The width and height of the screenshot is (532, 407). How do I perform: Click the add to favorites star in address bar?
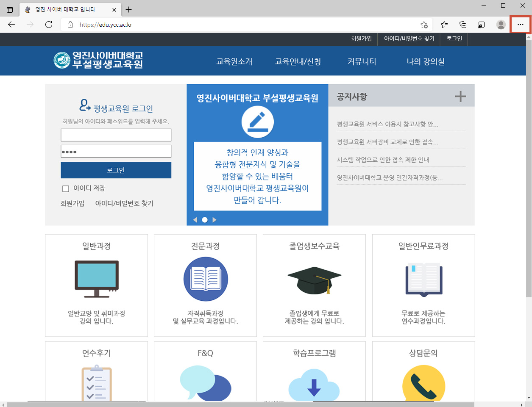(424, 25)
